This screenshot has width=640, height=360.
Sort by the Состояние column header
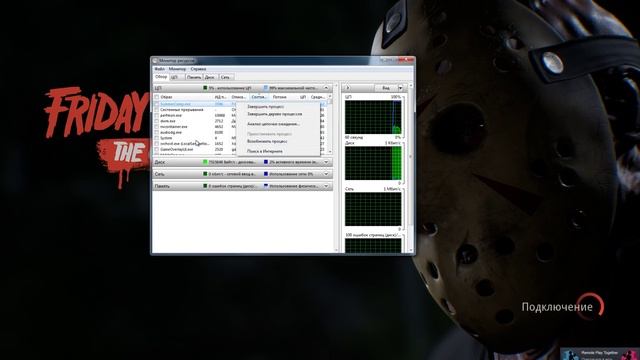(259, 97)
